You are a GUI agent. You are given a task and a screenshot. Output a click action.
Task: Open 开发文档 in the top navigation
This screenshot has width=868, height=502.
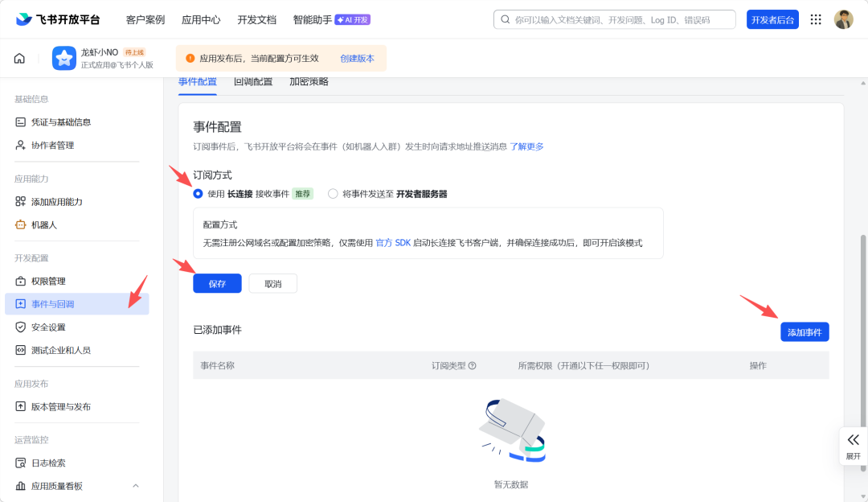256,19
